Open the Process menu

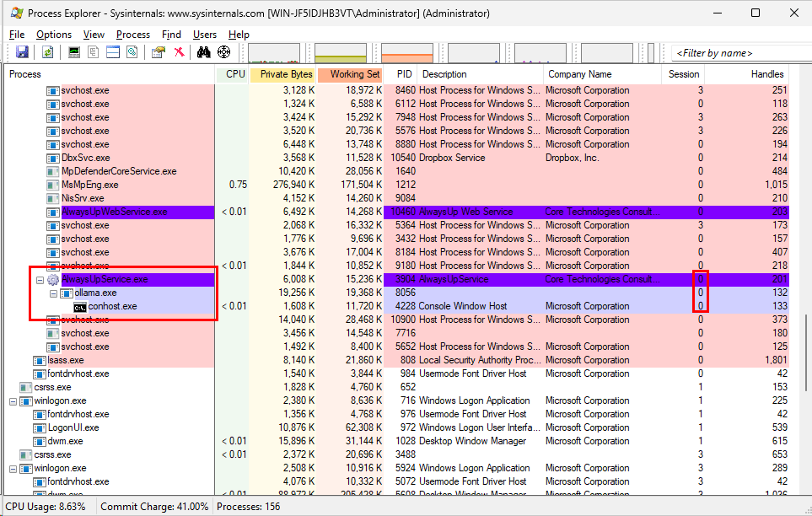(133, 35)
